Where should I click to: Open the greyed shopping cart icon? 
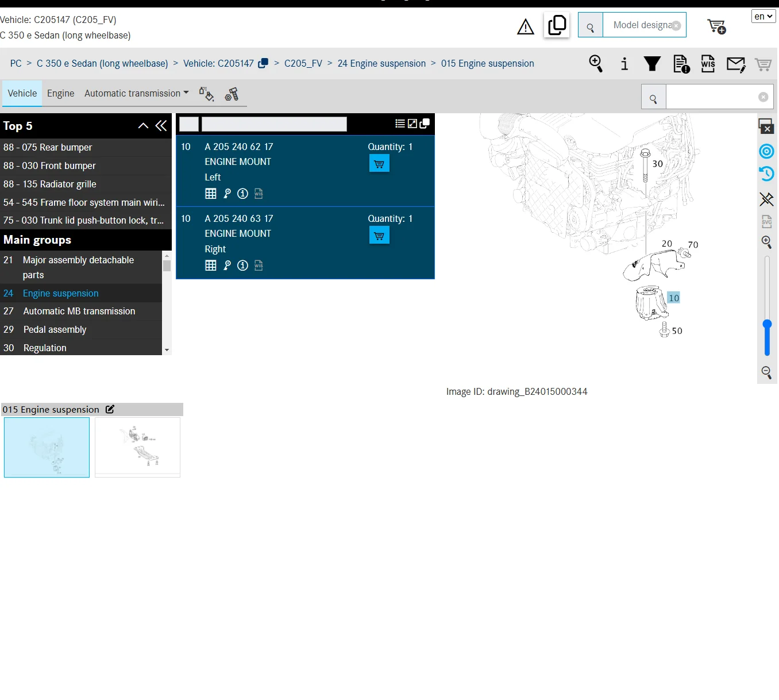coord(763,64)
